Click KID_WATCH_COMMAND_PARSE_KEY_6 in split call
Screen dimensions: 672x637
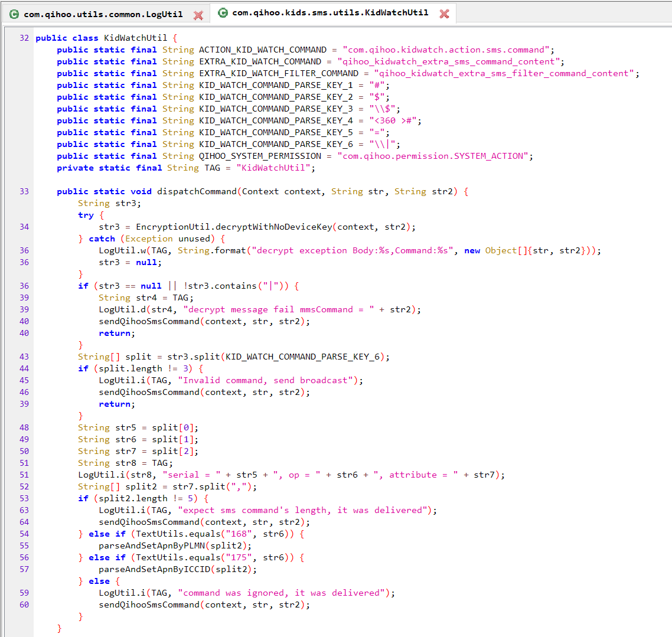coord(302,357)
